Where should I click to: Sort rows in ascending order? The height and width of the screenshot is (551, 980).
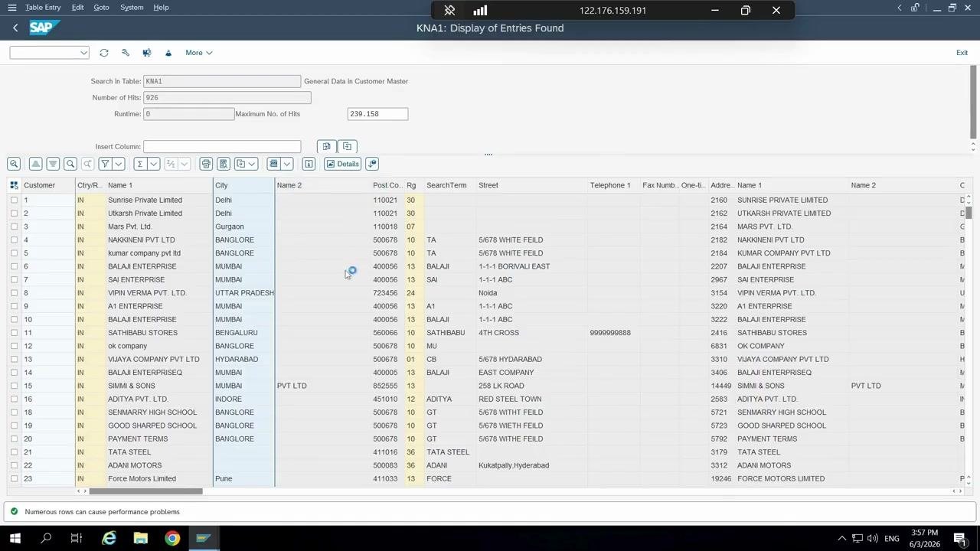point(35,164)
